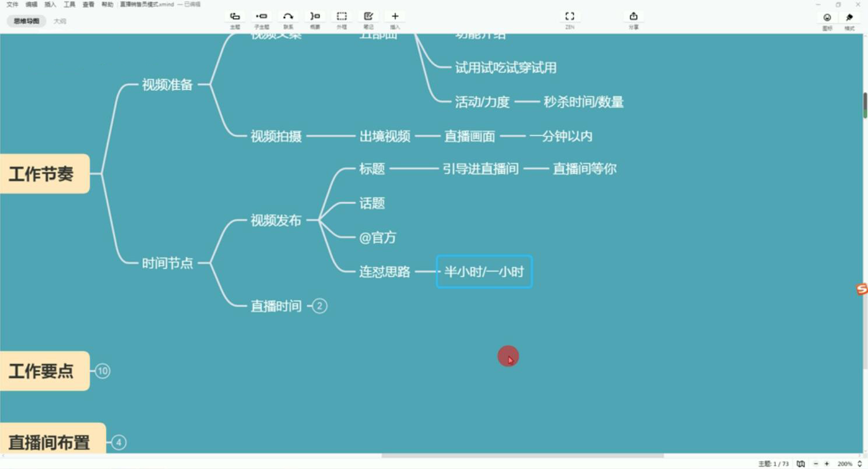
Task: Open the 笔记 (Note) tool
Action: tap(368, 16)
